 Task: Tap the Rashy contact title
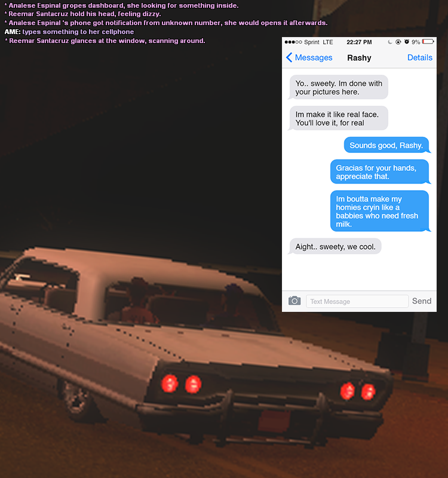(x=359, y=57)
